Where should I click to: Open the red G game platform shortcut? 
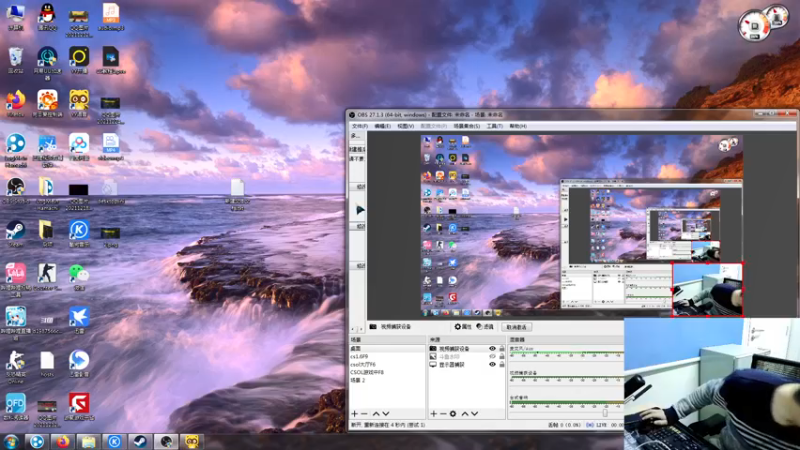pos(79,407)
